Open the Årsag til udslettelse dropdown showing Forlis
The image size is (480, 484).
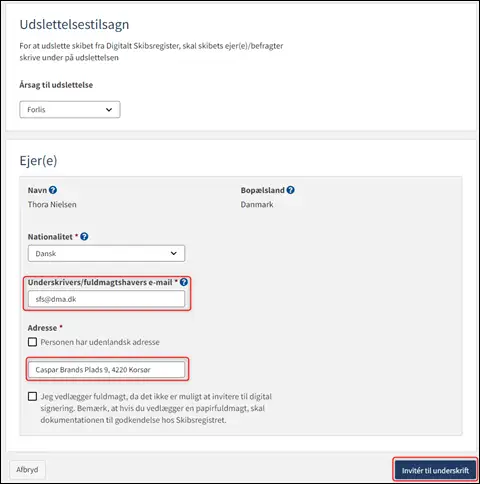70,110
